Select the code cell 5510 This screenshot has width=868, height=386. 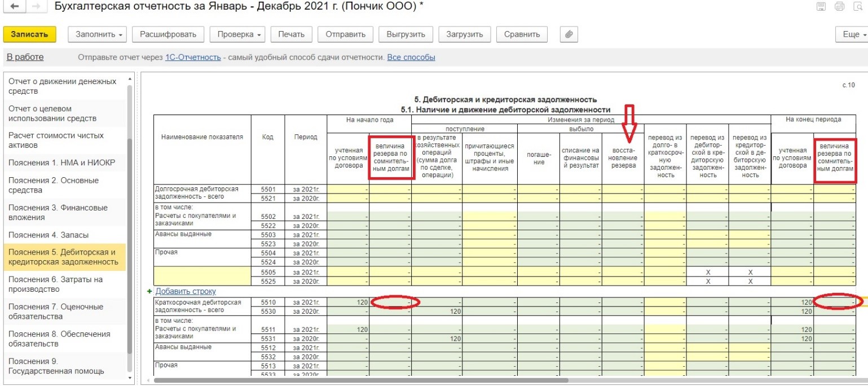point(268,302)
